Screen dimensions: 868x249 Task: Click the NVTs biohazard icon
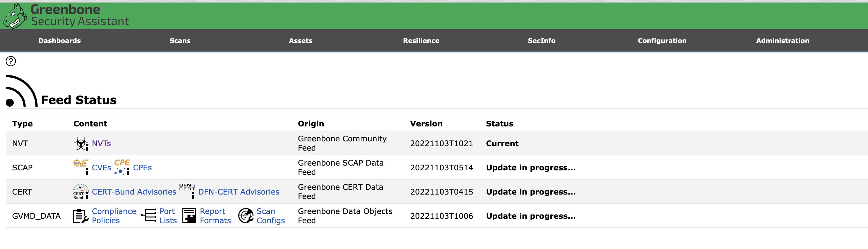[81, 143]
